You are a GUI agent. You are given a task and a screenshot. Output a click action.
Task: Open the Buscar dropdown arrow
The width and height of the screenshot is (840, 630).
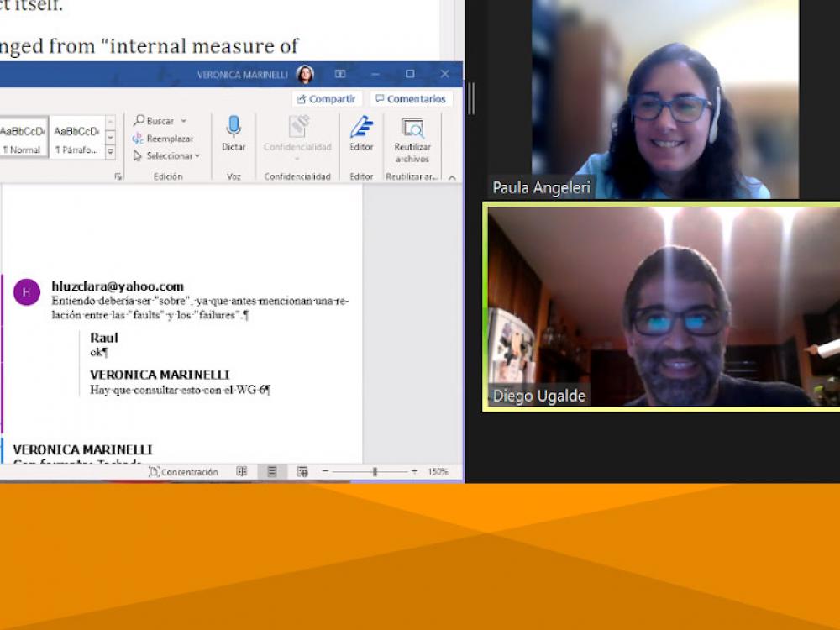coord(184,121)
